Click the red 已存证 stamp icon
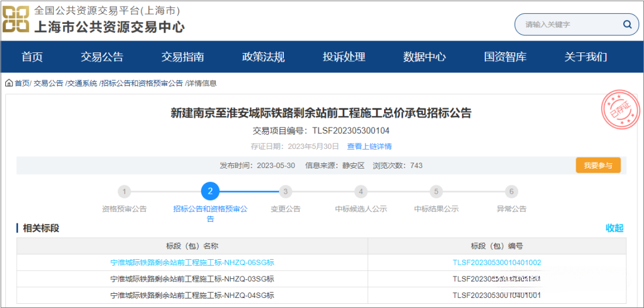This screenshot has height=308, width=644. pyautogui.click(x=618, y=111)
